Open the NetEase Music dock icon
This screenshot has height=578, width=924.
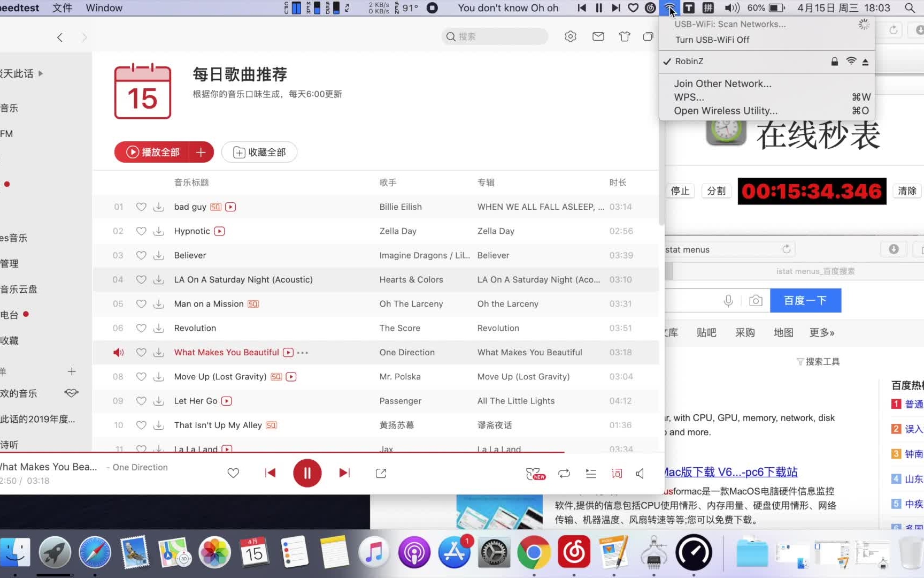(574, 553)
